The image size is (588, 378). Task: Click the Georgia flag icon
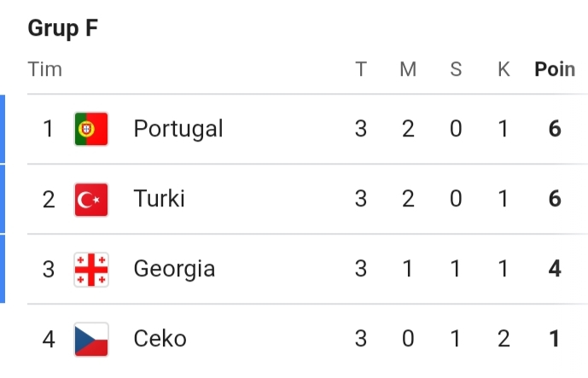pos(90,270)
